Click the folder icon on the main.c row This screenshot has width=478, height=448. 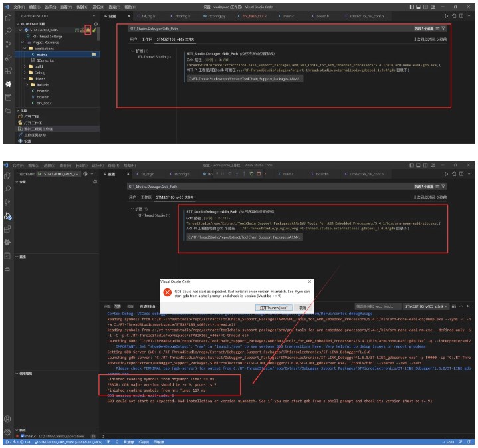[94, 55]
